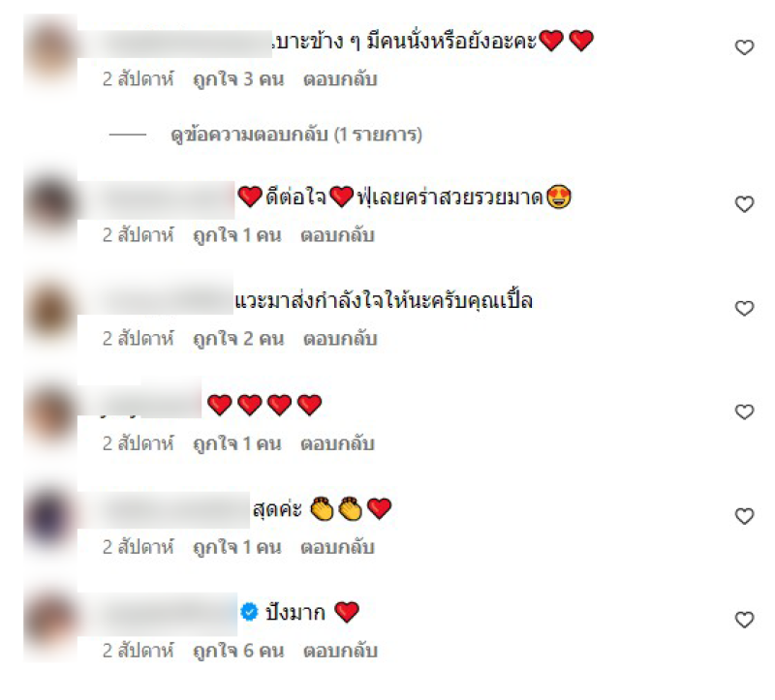Reply to the ดีต่อใจ comment via ตอบกลับ
775x700 pixels.
click(337, 235)
